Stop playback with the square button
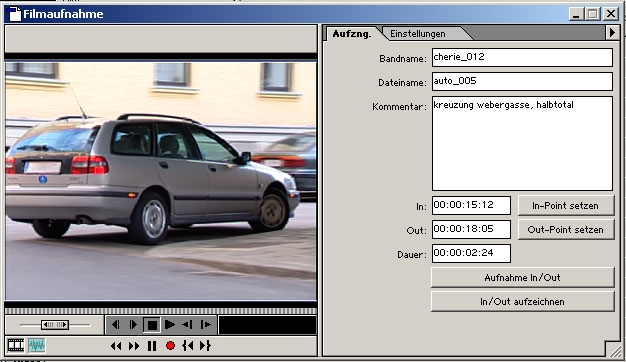Screen dimensions: 626x362 152,325
